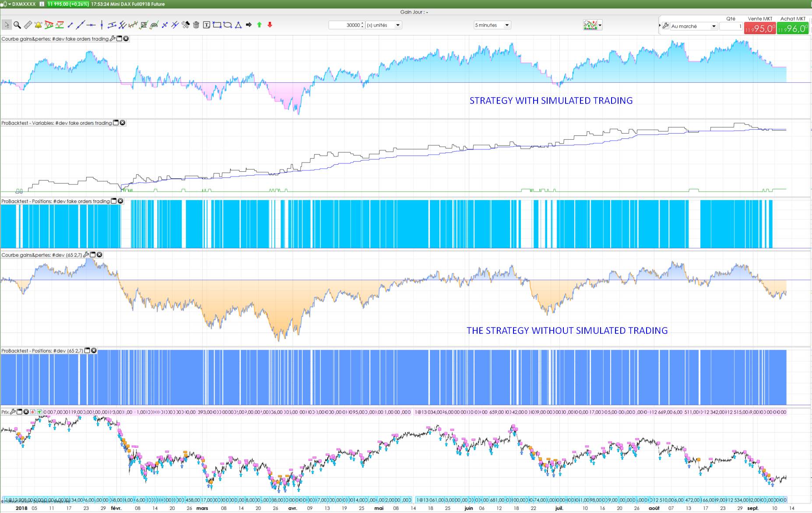
Task: Click the Prix panel red icon
Action: click(x=33, y=412)
